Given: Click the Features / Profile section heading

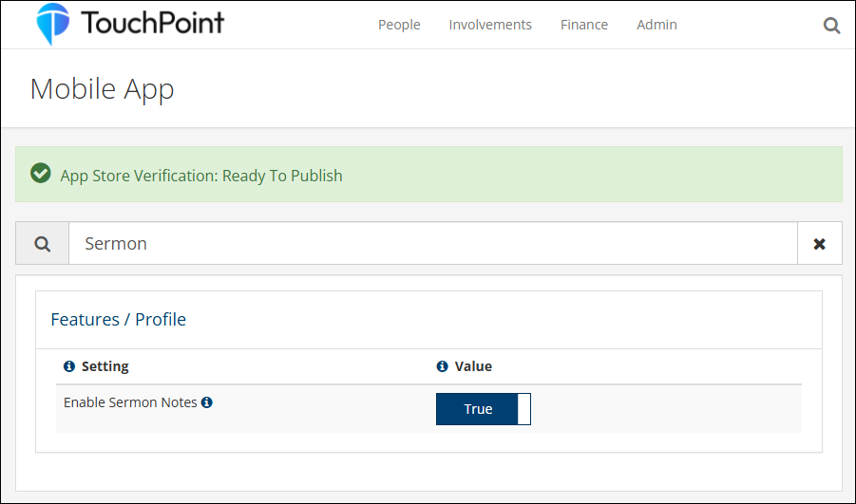Looking at the screenshot, I should (x=118, y=320).
